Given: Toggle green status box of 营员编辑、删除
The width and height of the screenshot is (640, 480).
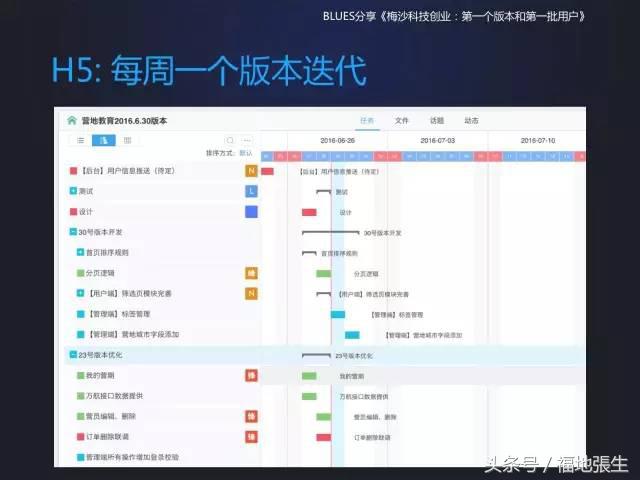Looking at the screenshot, I should 81,416.
